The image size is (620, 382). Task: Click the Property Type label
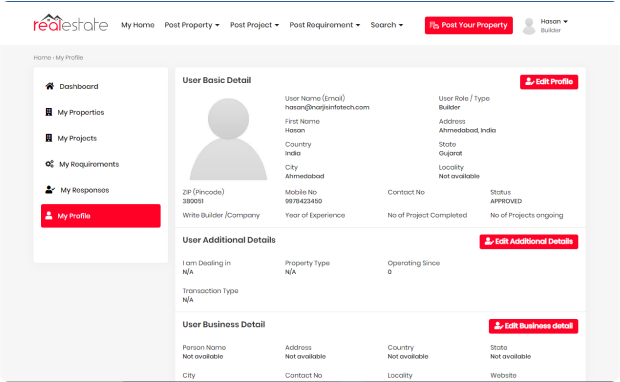(307, 263)
